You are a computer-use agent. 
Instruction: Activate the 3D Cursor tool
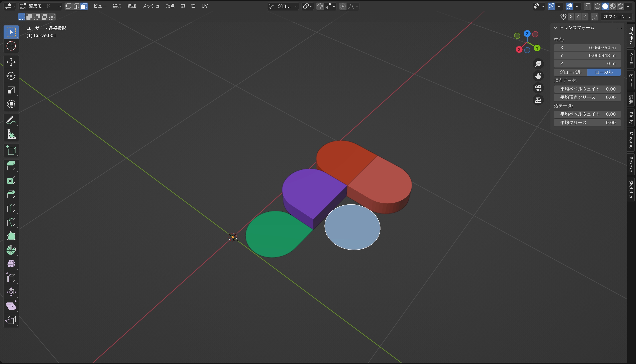point(11,46)
